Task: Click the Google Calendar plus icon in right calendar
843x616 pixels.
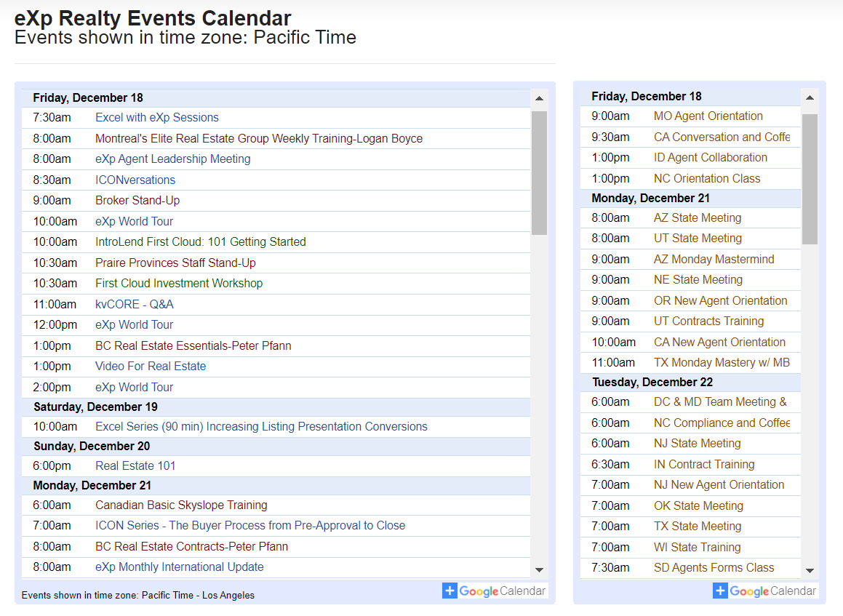Action: pos(720,591)
